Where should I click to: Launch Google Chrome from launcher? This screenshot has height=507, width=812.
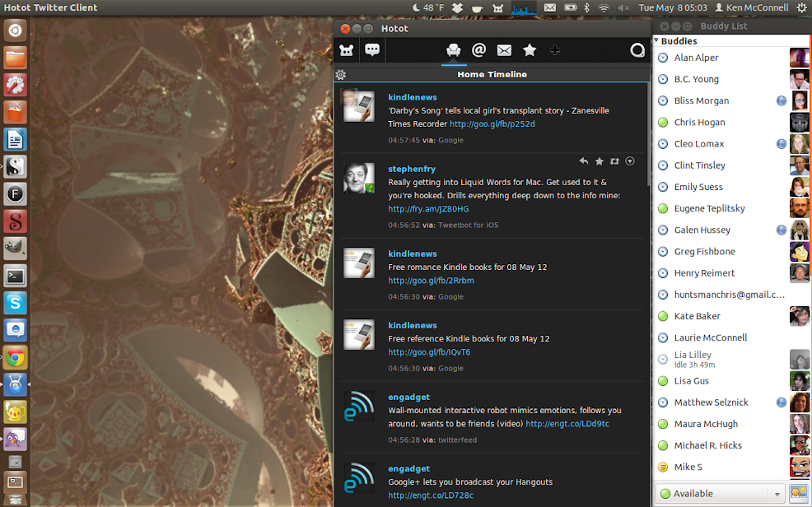pyautogui.click(x=15, y=357)
